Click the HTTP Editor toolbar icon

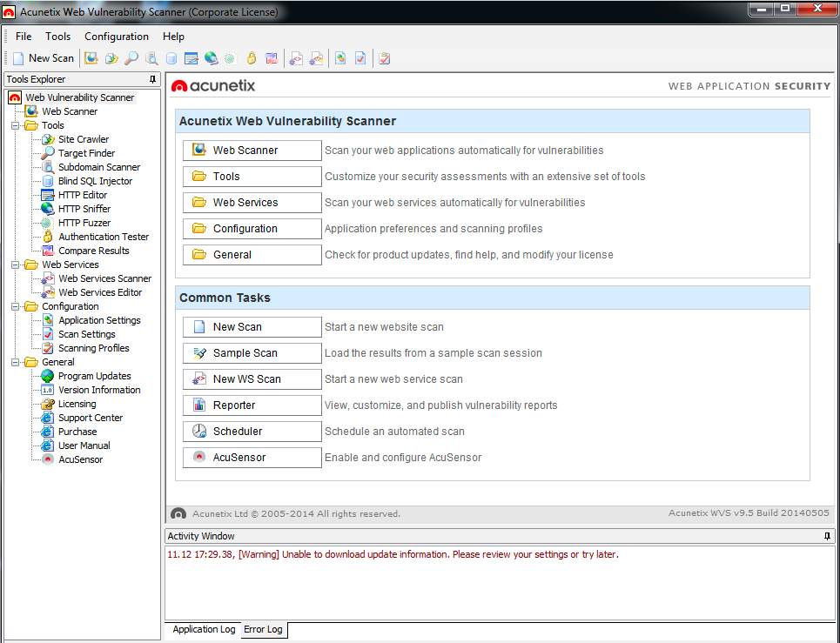(191, 58)
